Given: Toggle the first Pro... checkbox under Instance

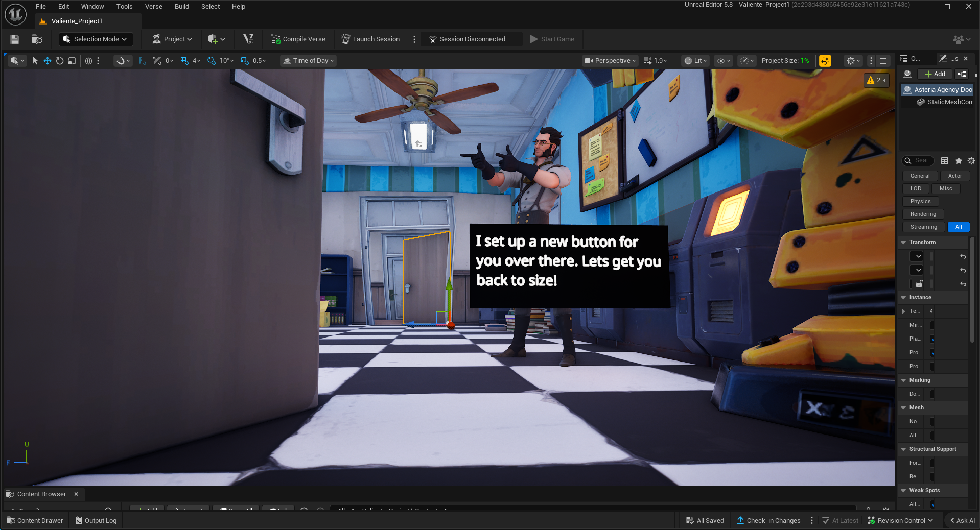Looking at the screenshot, I should tap(932, 353).
